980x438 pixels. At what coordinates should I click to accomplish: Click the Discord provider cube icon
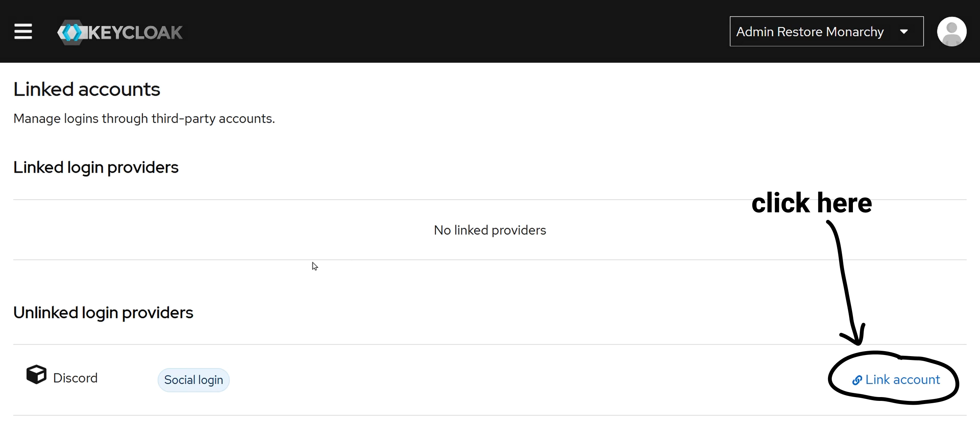[x=36, y=374]
